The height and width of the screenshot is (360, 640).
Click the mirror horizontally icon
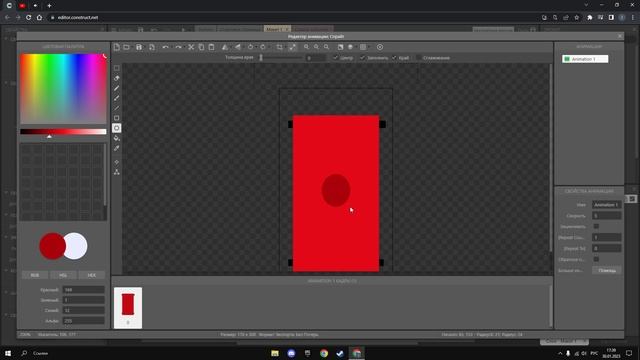(225, 47)
